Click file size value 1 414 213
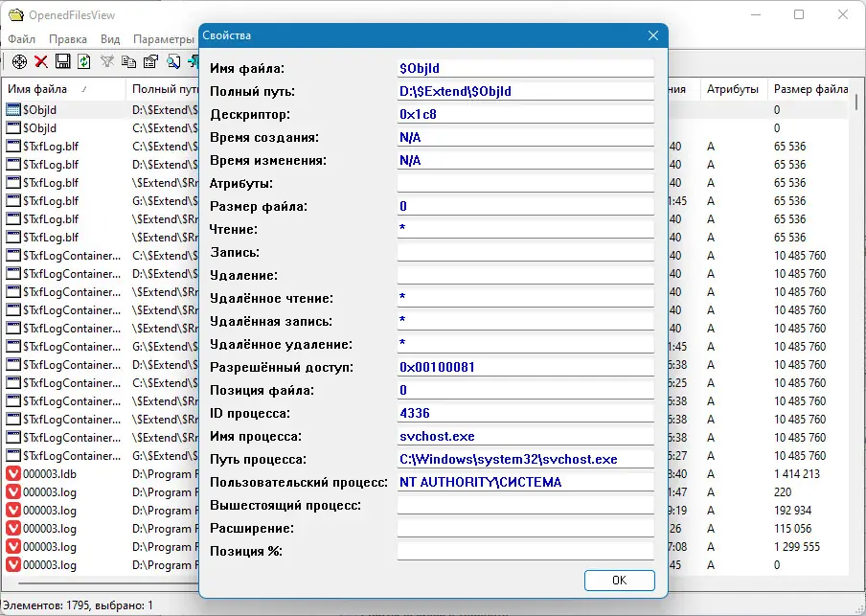The image size is (866, 616). tap(797, 474)
